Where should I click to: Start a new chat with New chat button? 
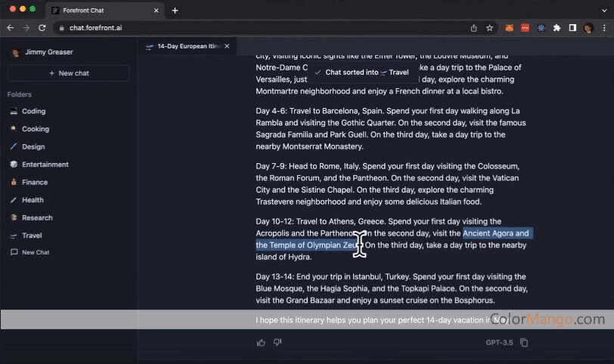click(68, 73)
